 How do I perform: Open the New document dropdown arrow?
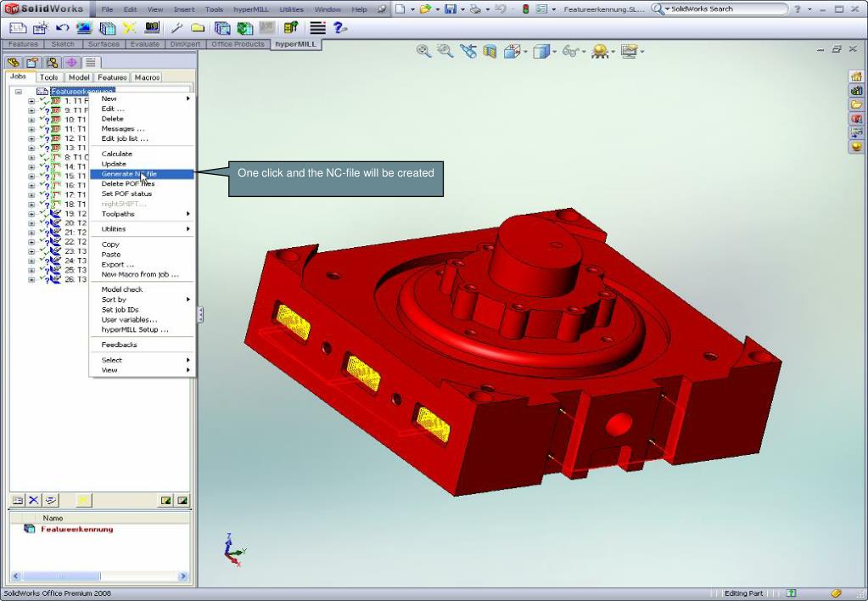pyautogui.click(x=412, y=9)
